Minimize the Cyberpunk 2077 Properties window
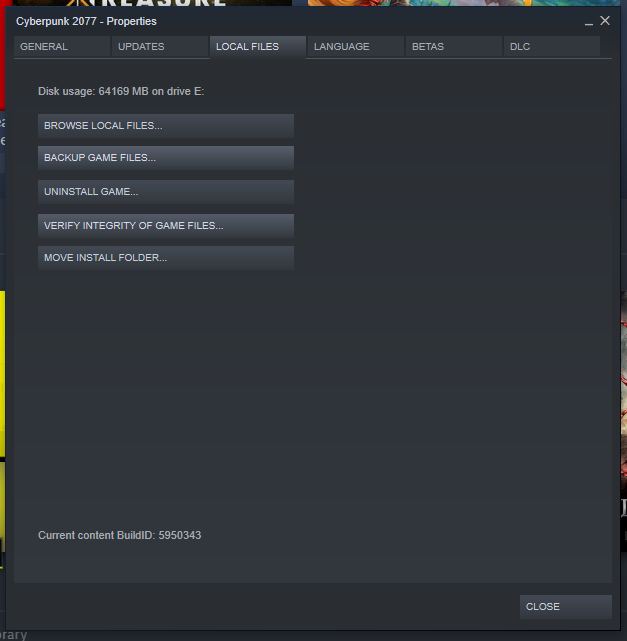 point(589,22)
